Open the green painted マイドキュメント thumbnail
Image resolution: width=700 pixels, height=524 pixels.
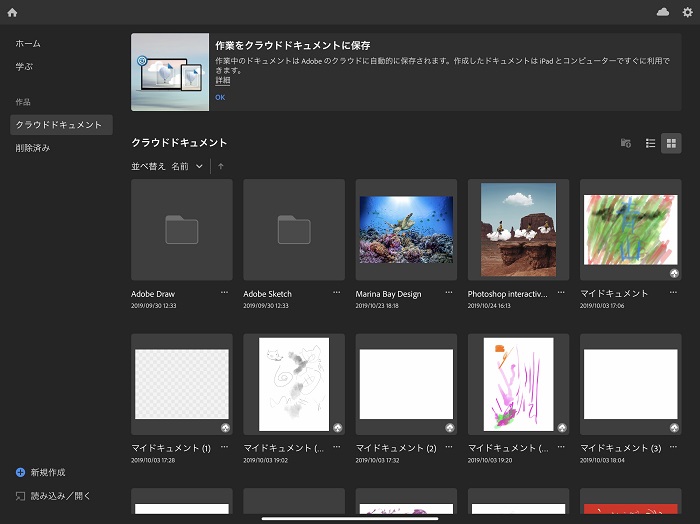tap(630, 229)
